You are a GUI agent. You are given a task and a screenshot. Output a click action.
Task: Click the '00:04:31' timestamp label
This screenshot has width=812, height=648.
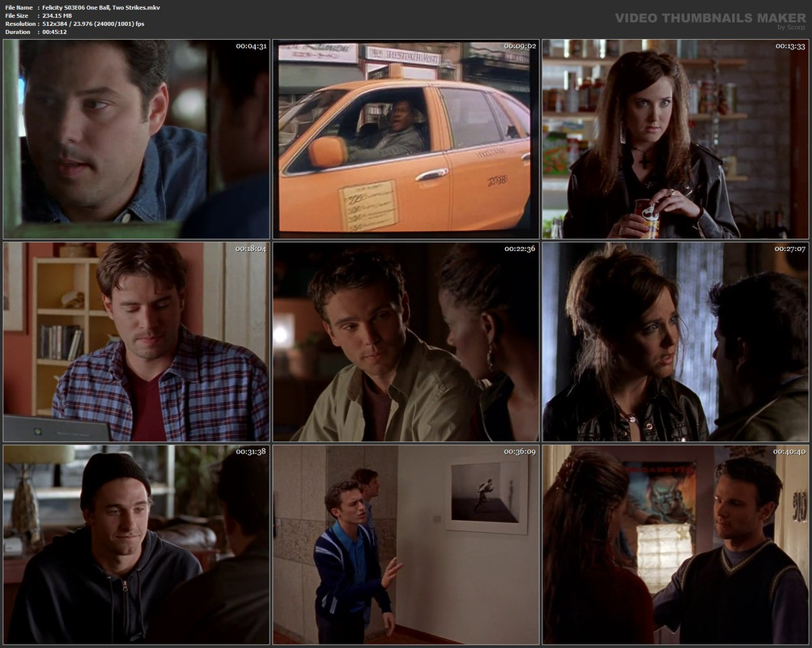(251, 46)
